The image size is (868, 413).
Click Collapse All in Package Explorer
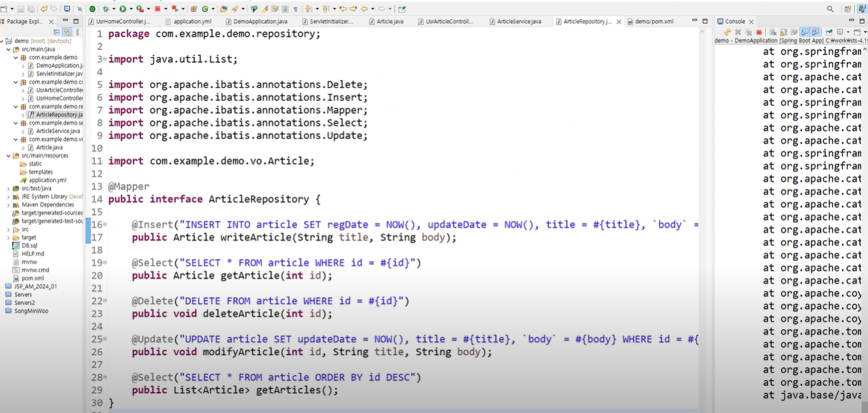(x=57, y=32)
